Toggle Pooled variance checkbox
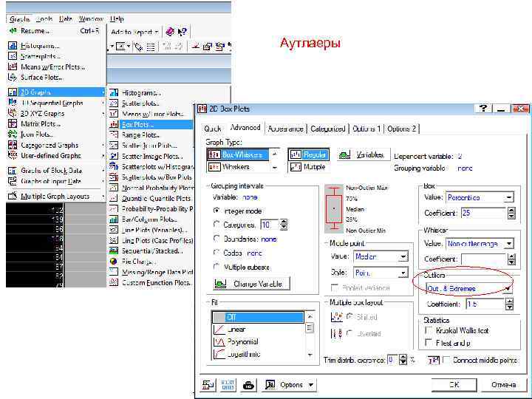This screenshot has height=399, width=532. [334, 288]
